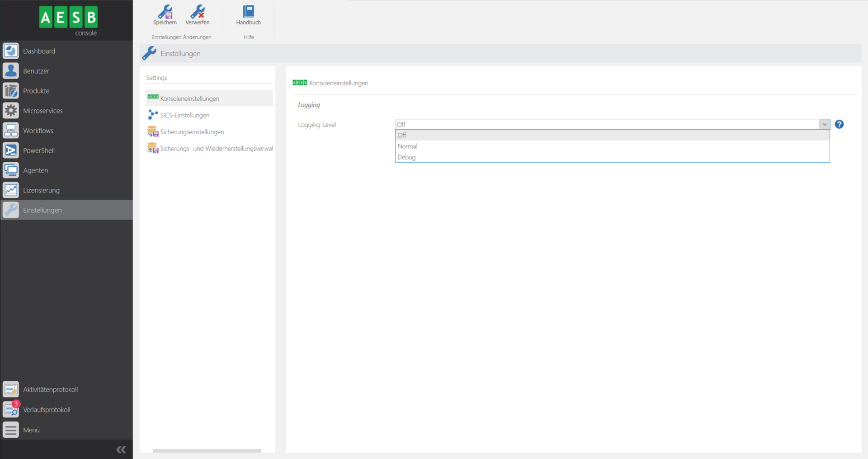Select Normal logging level option
868x459 pixels.
point(407,146)
